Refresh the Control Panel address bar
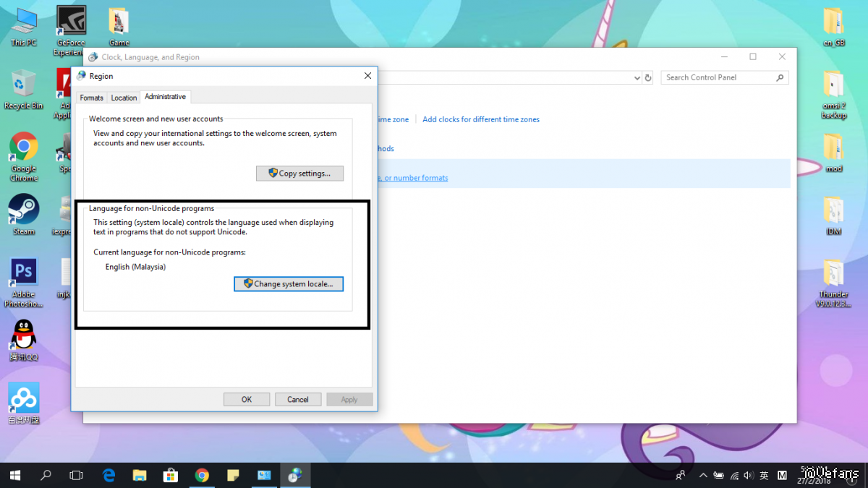Screen dimensions: 868x488 tap(648, 78)
